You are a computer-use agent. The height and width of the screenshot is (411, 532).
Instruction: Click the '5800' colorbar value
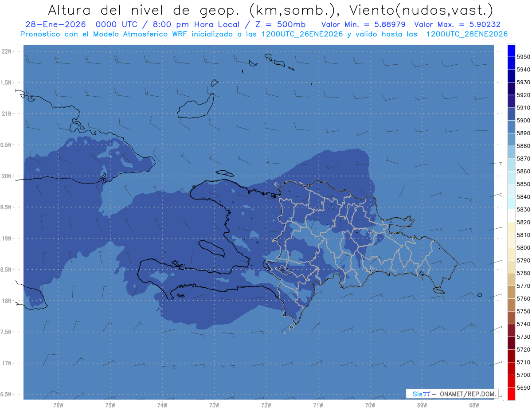(523, 248)
